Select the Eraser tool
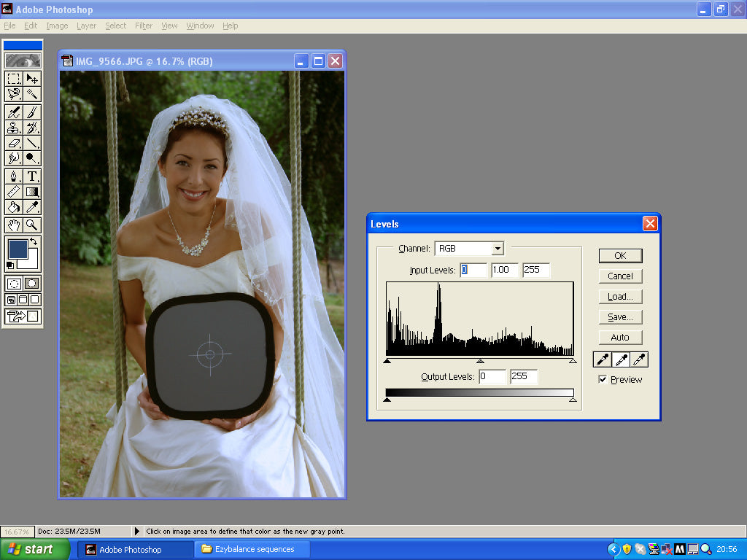 coord(14,142)
